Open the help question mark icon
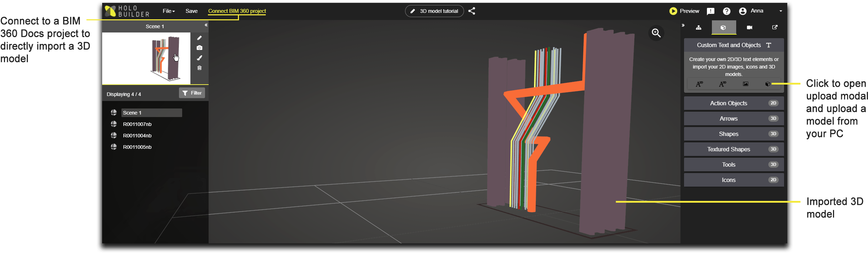 pyautogui.click(x=727, y=11)
